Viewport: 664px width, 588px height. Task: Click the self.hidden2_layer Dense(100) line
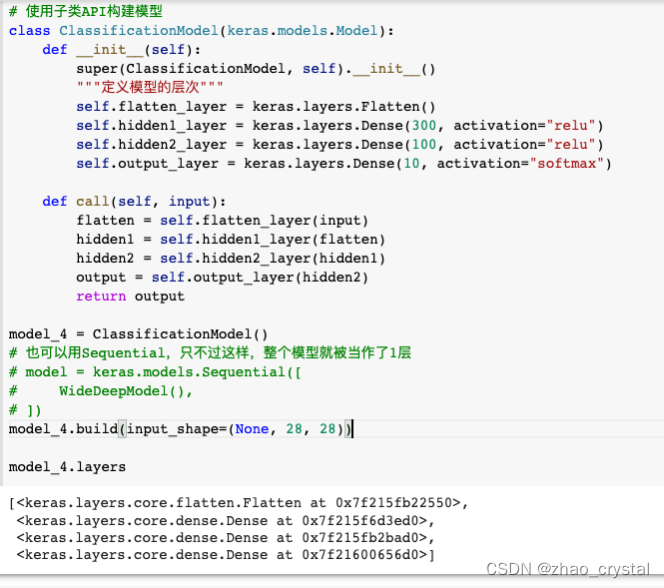click(340, 145)
